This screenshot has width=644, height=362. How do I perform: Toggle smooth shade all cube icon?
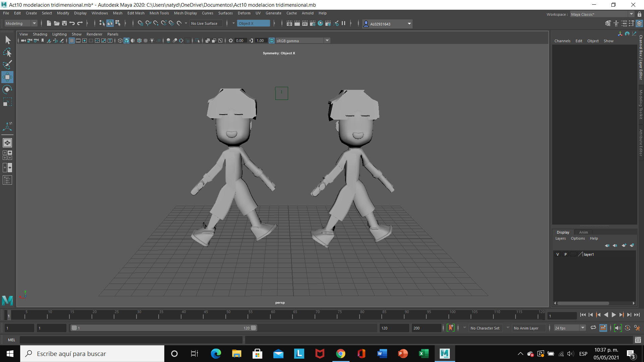pos(126,41)
